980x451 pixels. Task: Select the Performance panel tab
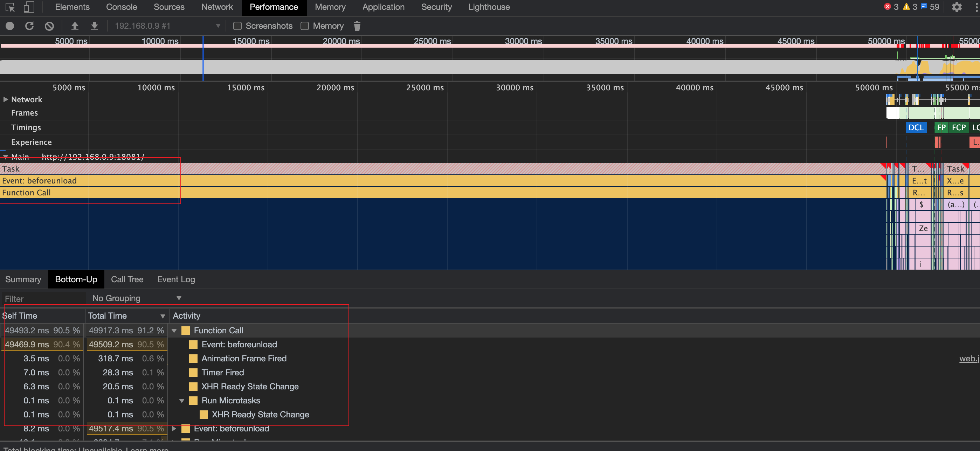[x=274, y=7]
